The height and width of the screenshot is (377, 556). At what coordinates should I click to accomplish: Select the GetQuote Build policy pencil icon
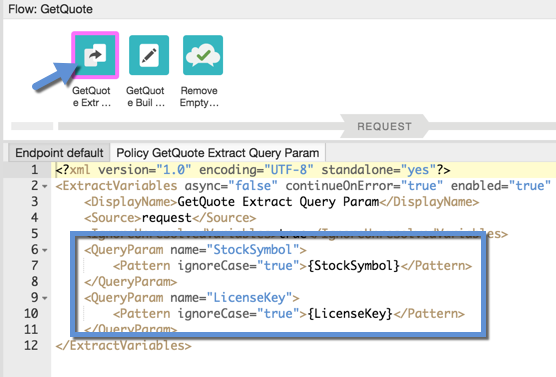click(149, 55)
